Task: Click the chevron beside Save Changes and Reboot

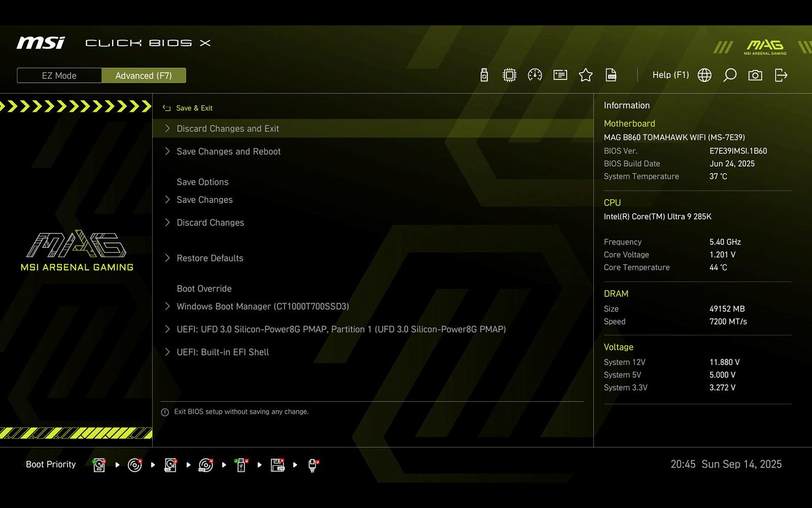Action: click(167, 151)
